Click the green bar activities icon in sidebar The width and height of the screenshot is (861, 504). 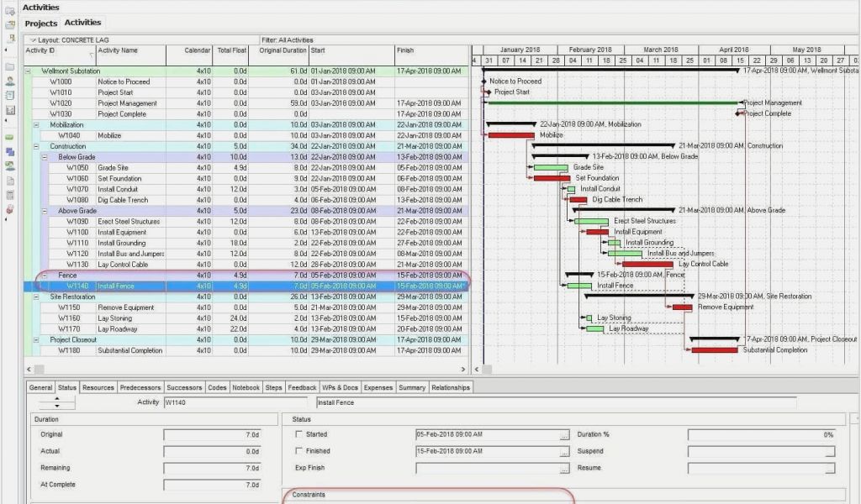tap(10, 136)
